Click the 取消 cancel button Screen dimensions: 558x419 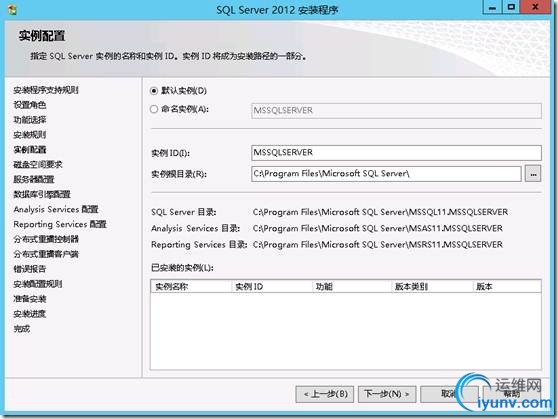point(448,394)
